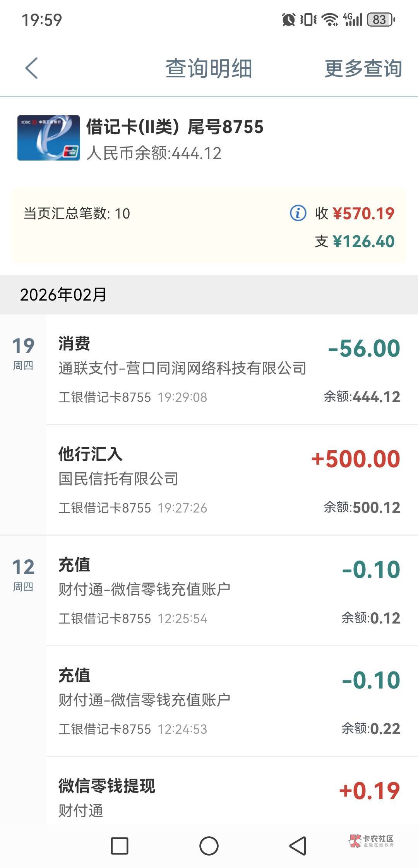Tap the 2026年02月 month header

pos(63,295)
